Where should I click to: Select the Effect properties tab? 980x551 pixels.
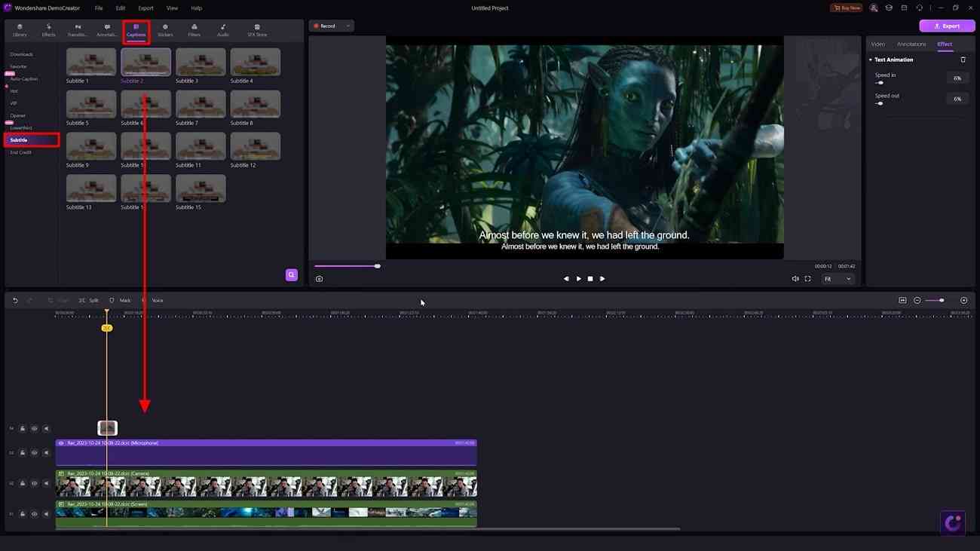pyautogui.click(x=945, y=44)
